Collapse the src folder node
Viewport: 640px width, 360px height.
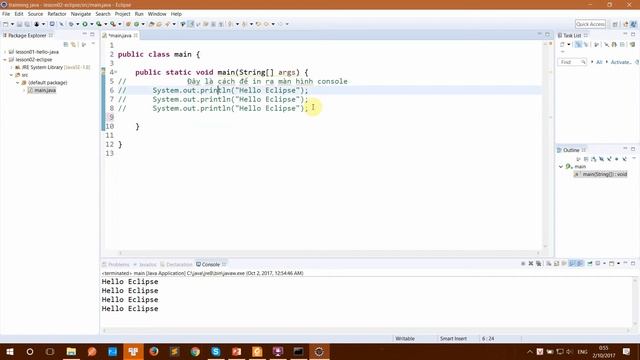click(x=11, y=75)
